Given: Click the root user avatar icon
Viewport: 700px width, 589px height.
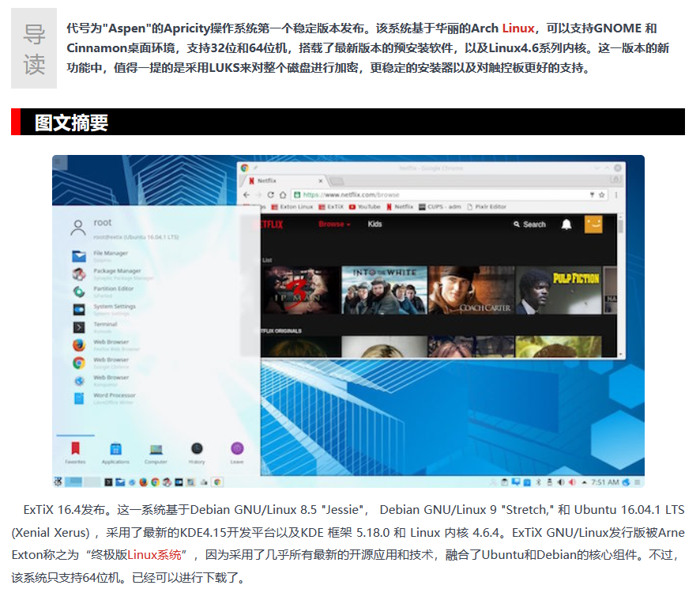Looking at the screenshot, I should [x=78, y=228].
